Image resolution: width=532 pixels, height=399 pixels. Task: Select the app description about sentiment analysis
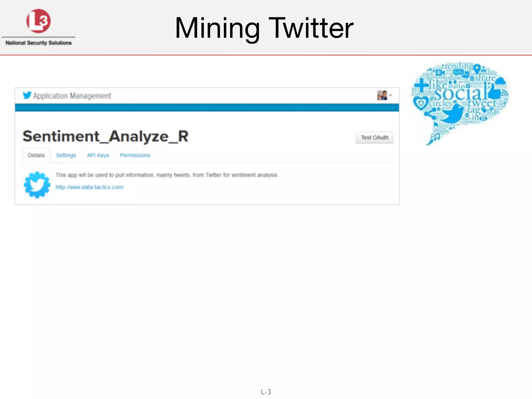[166, 175]
